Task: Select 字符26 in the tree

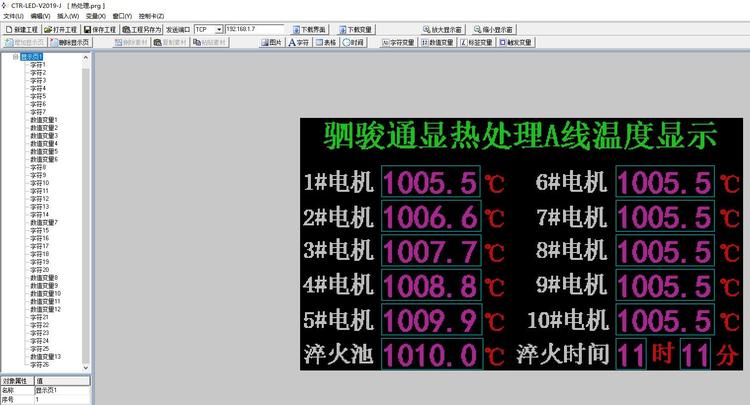Action: tap(39, 364)
